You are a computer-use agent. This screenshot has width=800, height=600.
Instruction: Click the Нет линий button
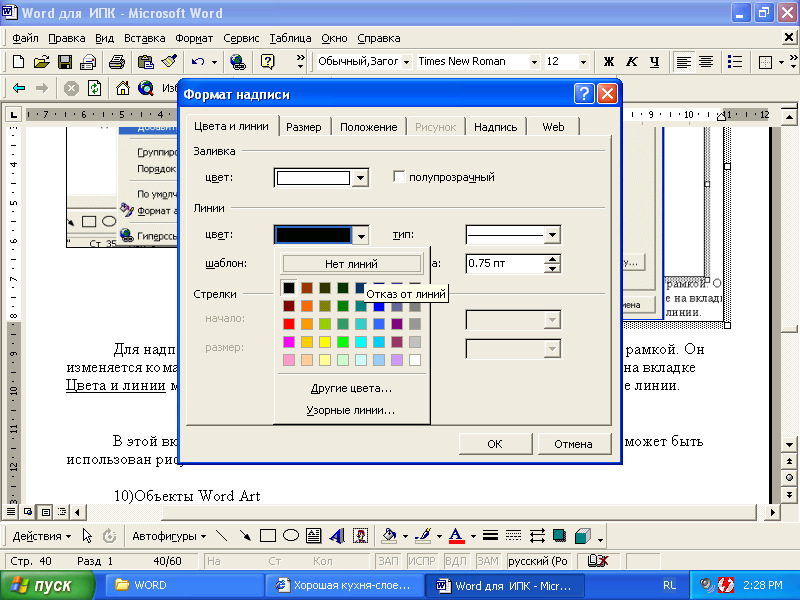click(352, 264)
